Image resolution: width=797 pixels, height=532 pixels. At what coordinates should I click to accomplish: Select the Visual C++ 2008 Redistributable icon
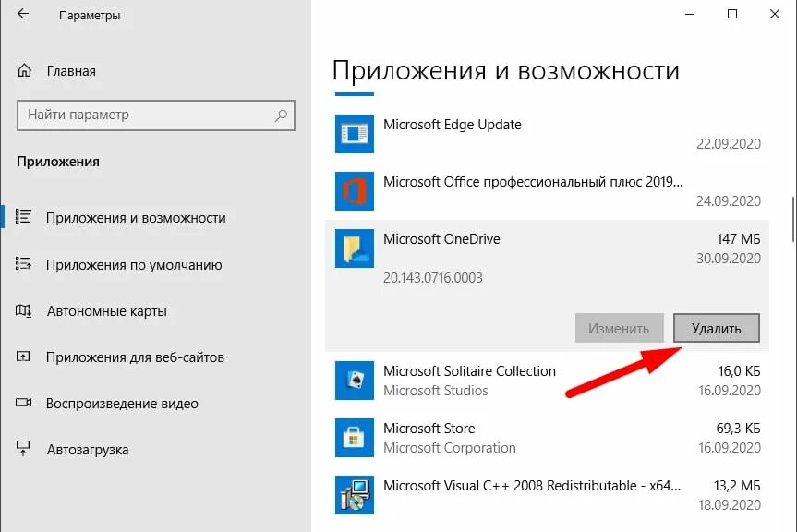click(x=355, y=495)
